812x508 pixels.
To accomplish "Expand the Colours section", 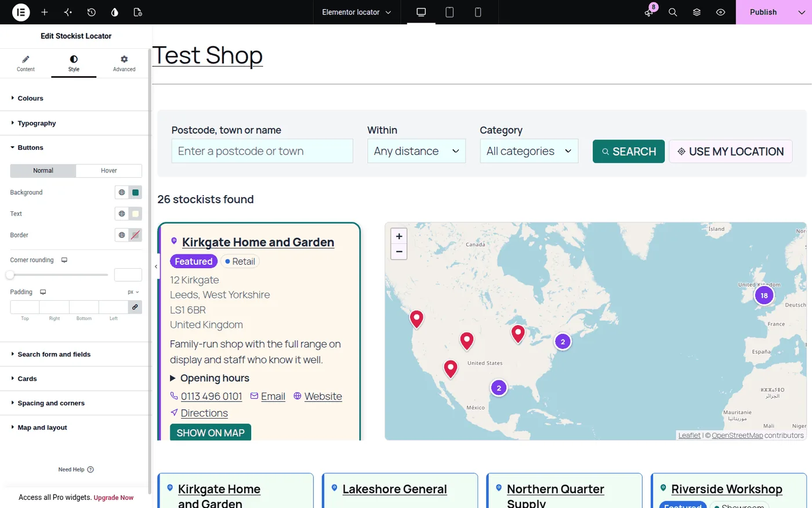I will (75, 98).
